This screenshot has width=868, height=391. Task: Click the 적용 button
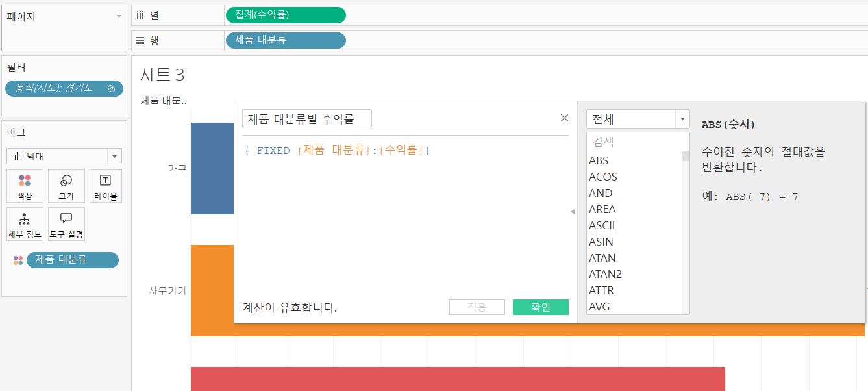(x=477, y=307)
